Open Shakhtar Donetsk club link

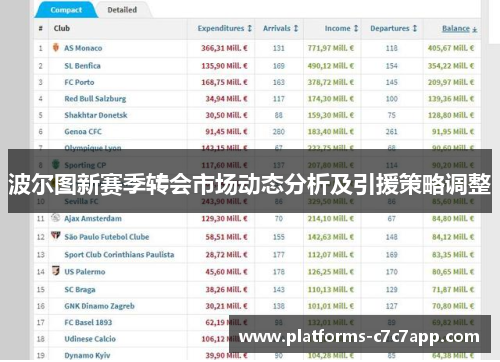click(x=96, y=115)
